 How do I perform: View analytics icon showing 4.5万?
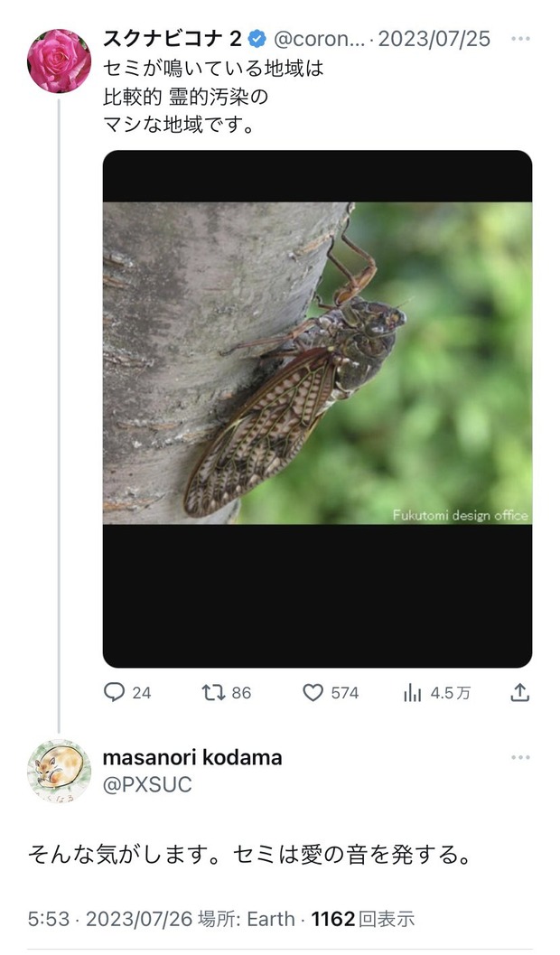[x=413, y=692]
